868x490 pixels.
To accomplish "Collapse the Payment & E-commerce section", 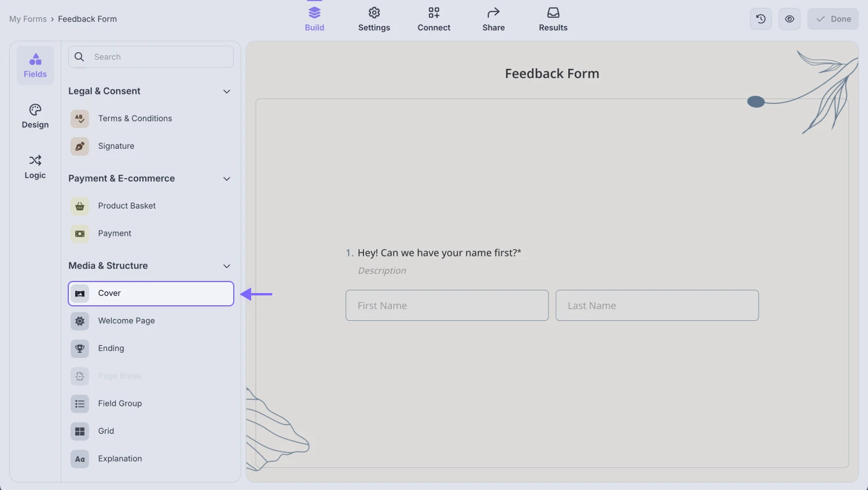I will [x=226, y=178].
